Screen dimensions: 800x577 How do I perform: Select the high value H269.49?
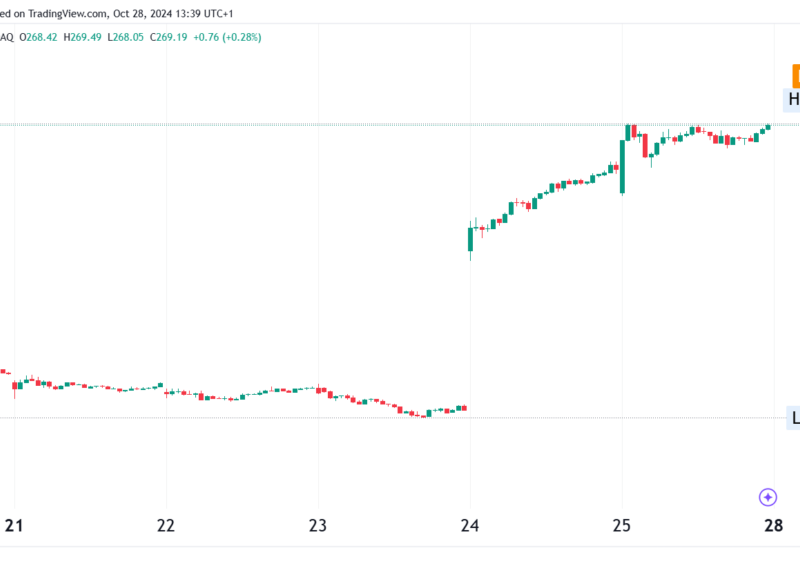click(82, 37)
